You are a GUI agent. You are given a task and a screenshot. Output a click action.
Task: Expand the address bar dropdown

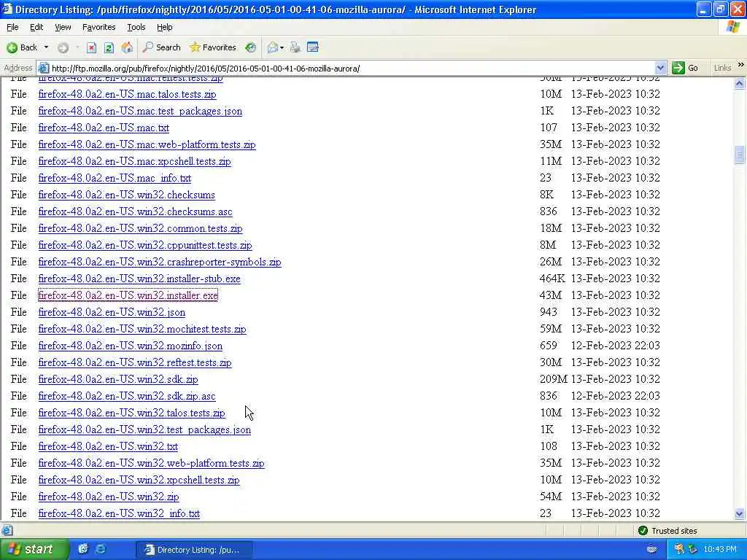pyautogui.click(x=660, y=68)
